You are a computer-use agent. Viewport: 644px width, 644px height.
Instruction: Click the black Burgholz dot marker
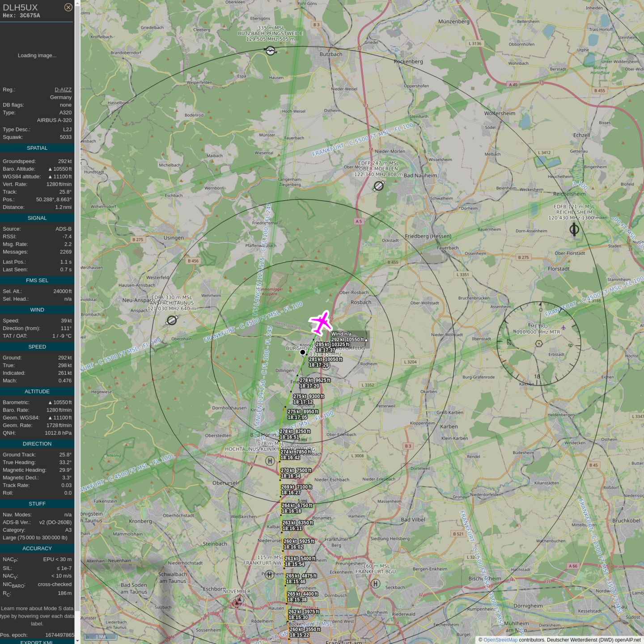coord(303,352)
